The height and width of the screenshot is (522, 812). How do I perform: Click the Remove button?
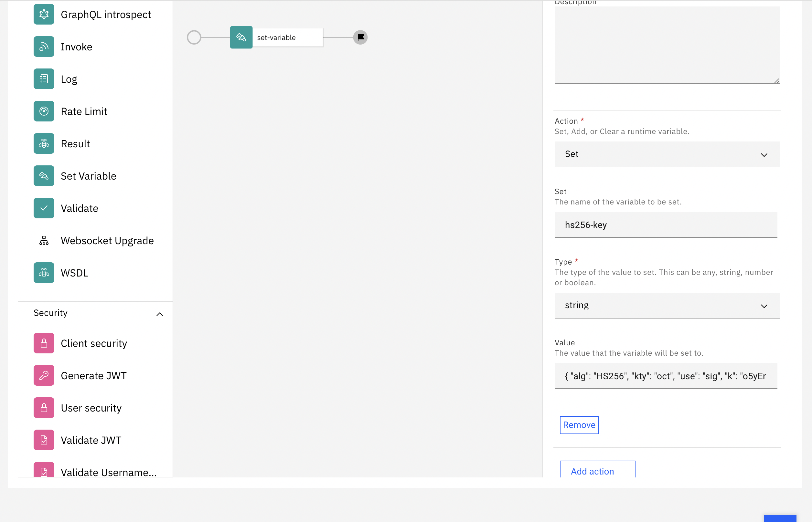pyautogui.click(x=579, y=425)
